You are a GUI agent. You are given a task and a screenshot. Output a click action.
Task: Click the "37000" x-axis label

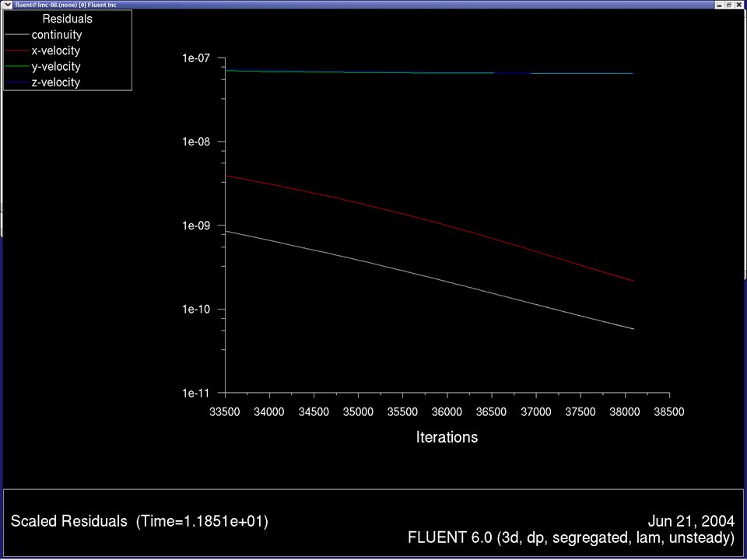(x=536, y=412)
